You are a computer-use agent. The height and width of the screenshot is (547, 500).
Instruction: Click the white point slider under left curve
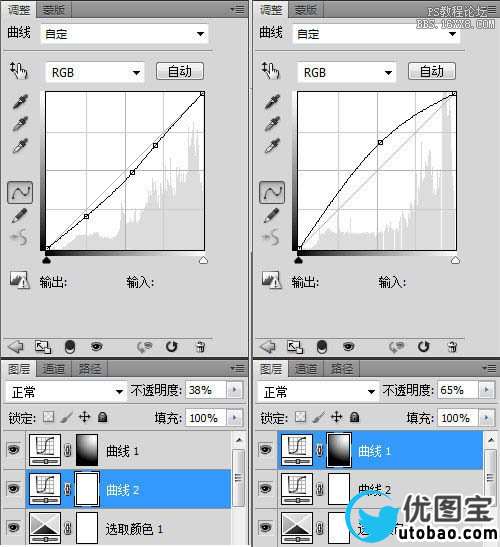[x=203, y=260]
